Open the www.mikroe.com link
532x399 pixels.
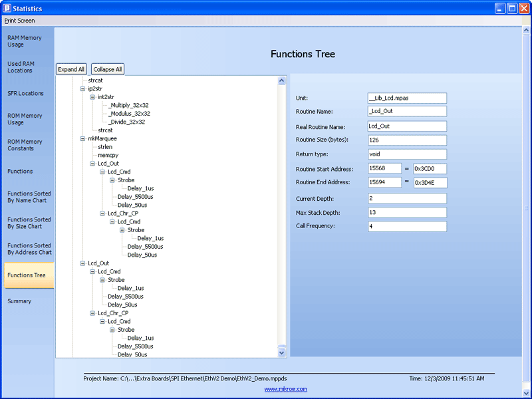point(286,389)
